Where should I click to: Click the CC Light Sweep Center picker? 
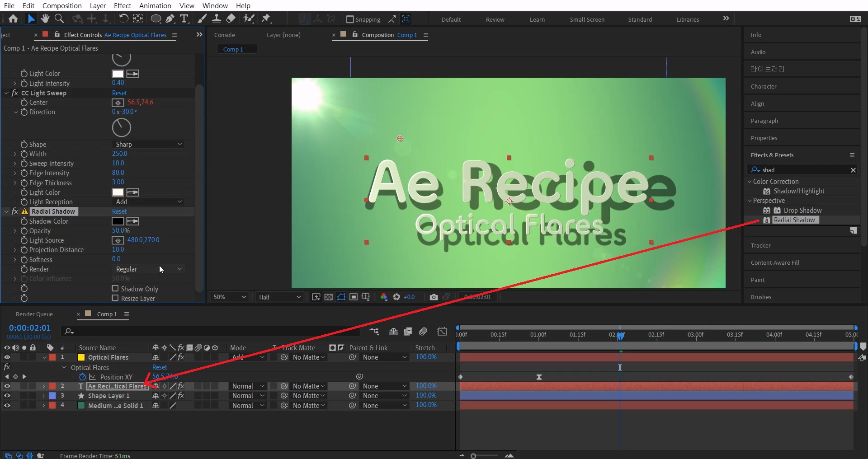[118, 103]
